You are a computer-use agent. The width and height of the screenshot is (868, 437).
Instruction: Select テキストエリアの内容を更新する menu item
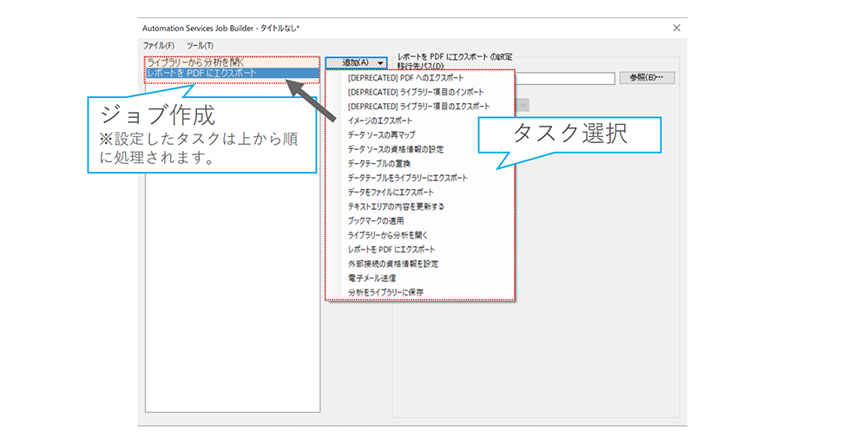[x=396, y=206]
